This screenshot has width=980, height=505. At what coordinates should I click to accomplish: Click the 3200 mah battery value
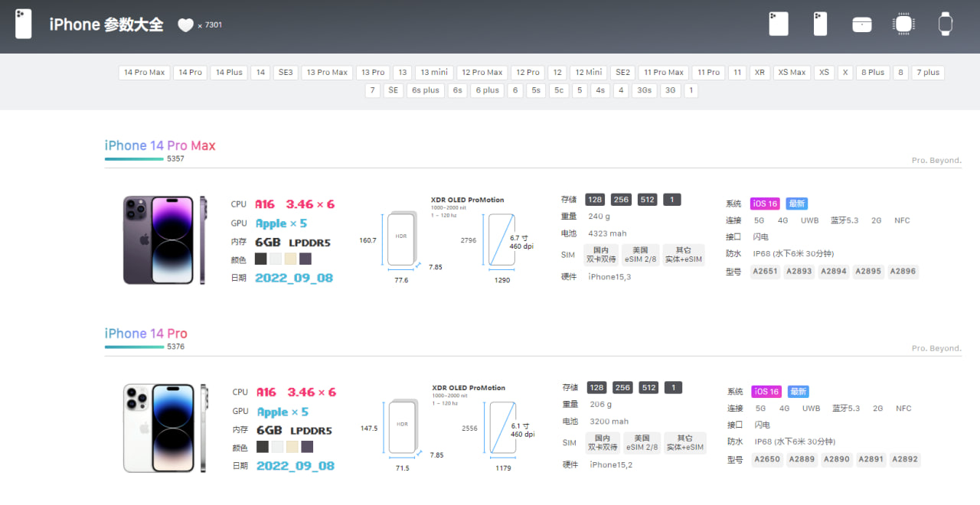tap(609, 422)
